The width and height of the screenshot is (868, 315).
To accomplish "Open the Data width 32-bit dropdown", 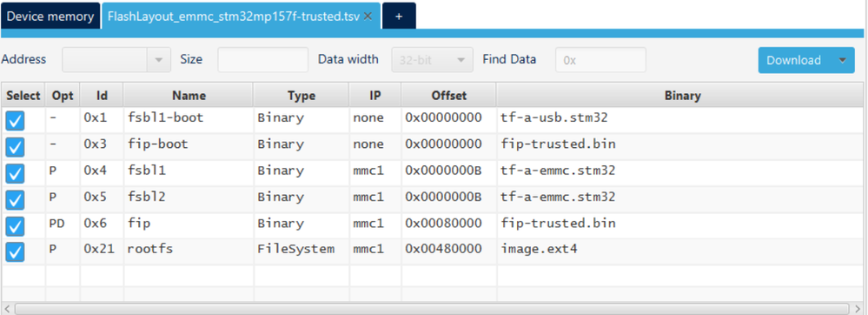I will click(433, 60).
